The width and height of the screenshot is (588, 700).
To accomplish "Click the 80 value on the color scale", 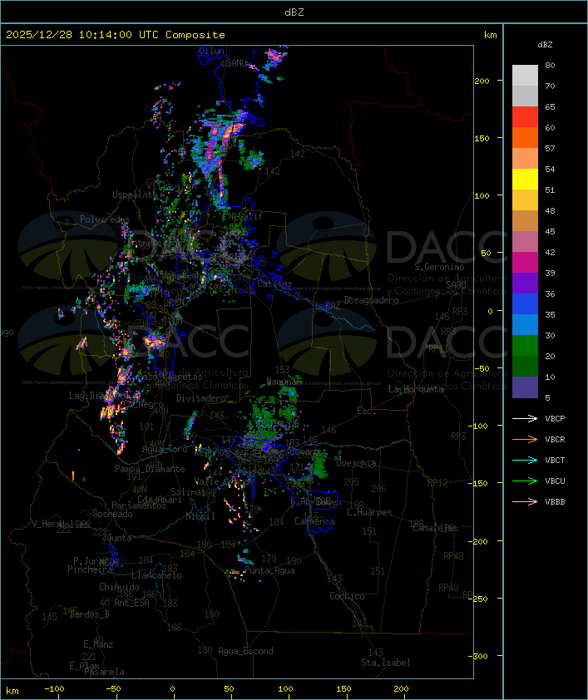I will click(550, 65).
